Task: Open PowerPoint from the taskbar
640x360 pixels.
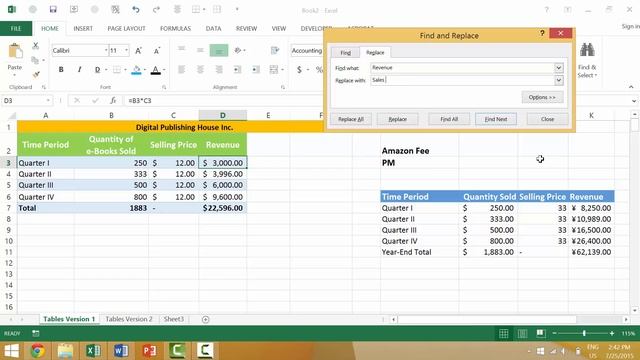Action: point(149,351)
